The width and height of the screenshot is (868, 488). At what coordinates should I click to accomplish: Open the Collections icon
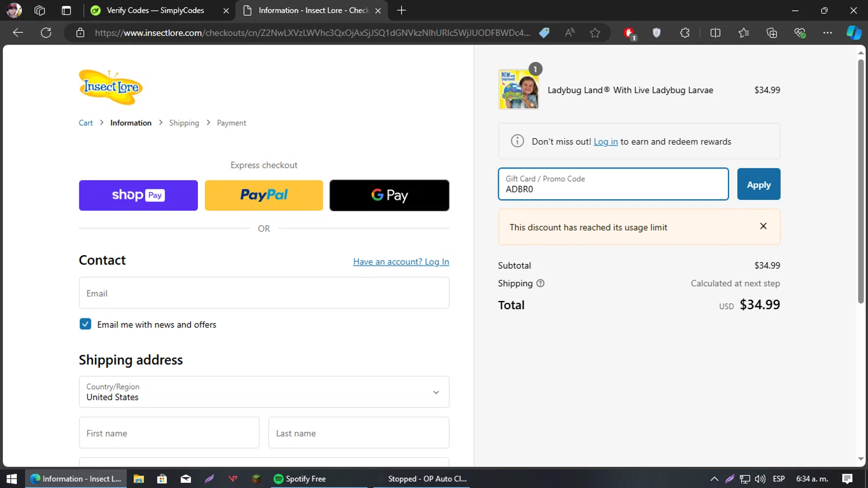(772, 33)
